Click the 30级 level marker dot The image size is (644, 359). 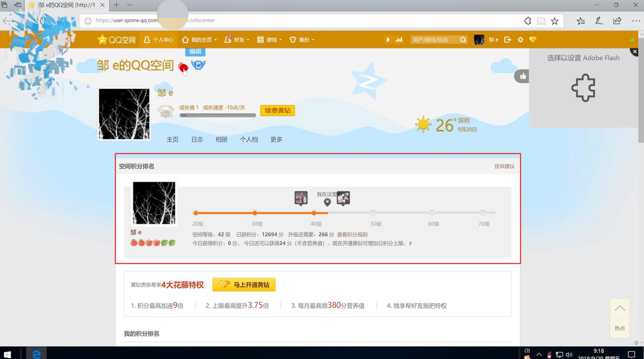(255, 213)
